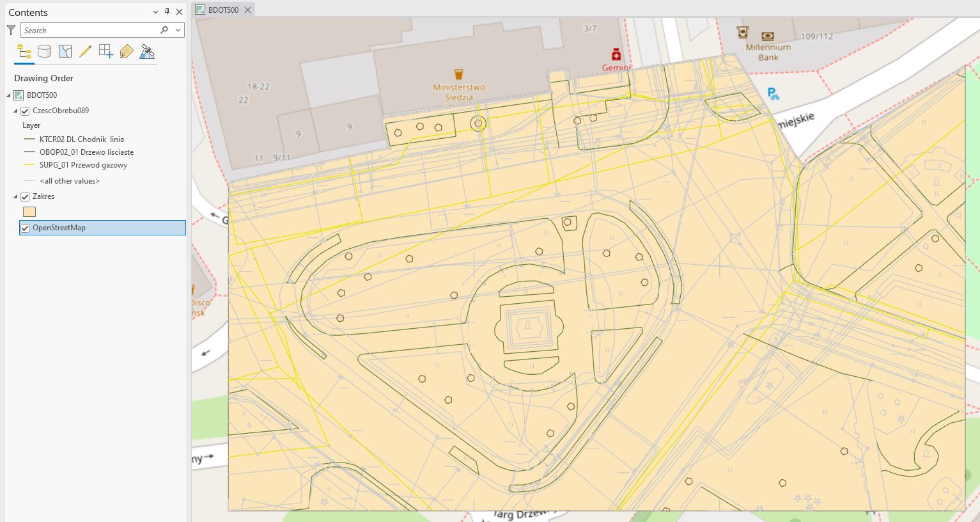
Task: Switch to List By Data Source view
Action: coord(44,52)
